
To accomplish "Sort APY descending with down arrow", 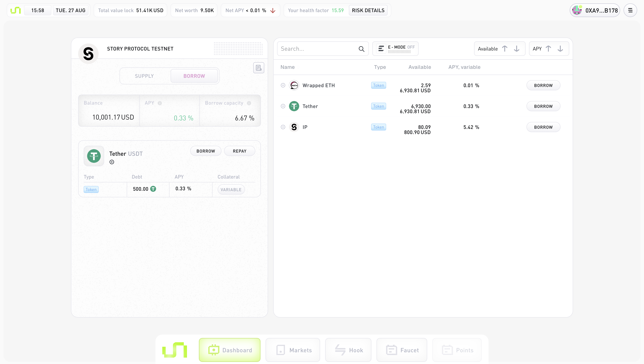I will tap(560, 49).
